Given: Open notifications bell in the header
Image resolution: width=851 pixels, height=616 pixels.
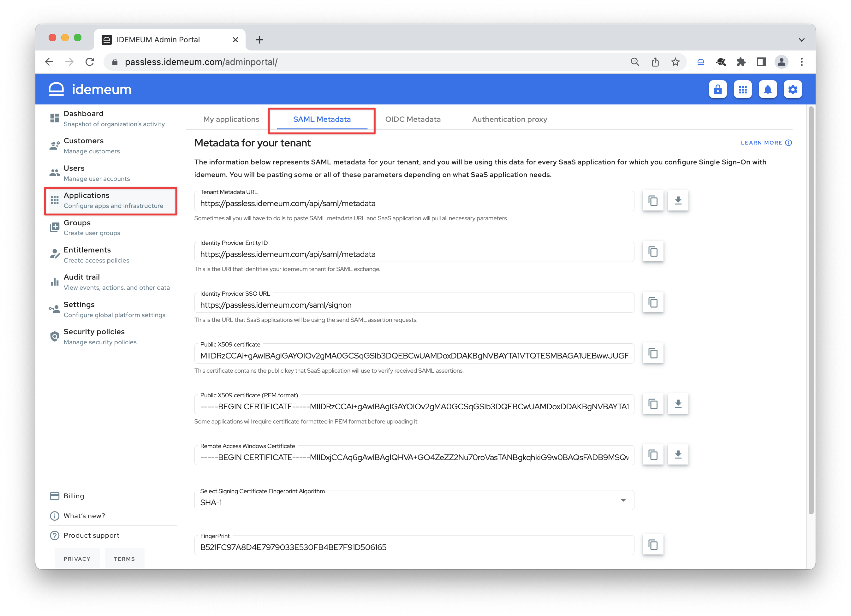Looking at the screenshot, I should click(768, 90).
